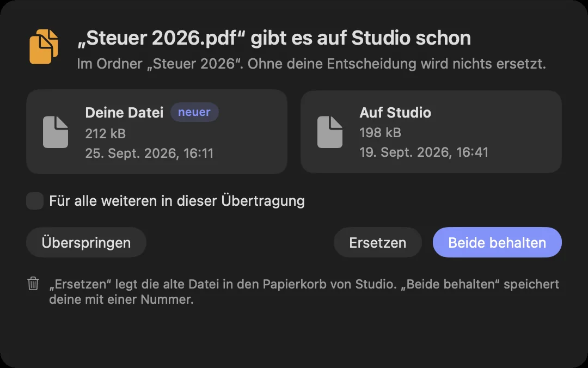Click the 'Deine Datei' heading
588x368 pixels.
[x=124, y=113]
